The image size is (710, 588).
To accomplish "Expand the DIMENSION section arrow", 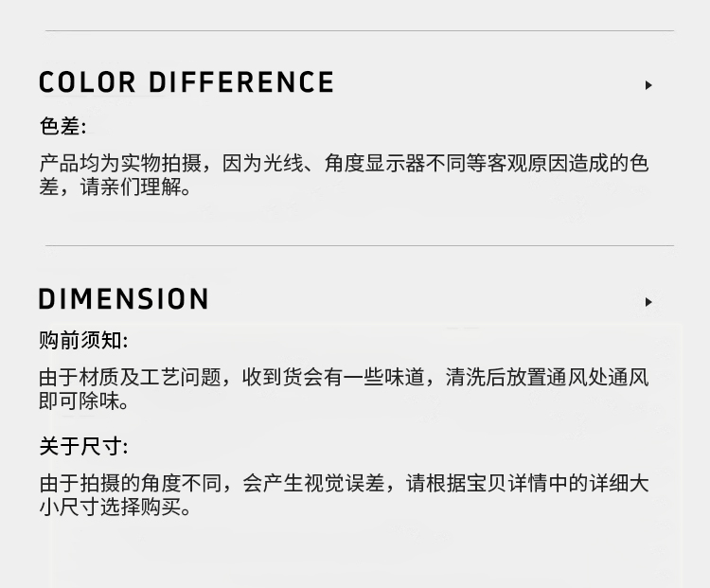I will click(x=648, y=302).
